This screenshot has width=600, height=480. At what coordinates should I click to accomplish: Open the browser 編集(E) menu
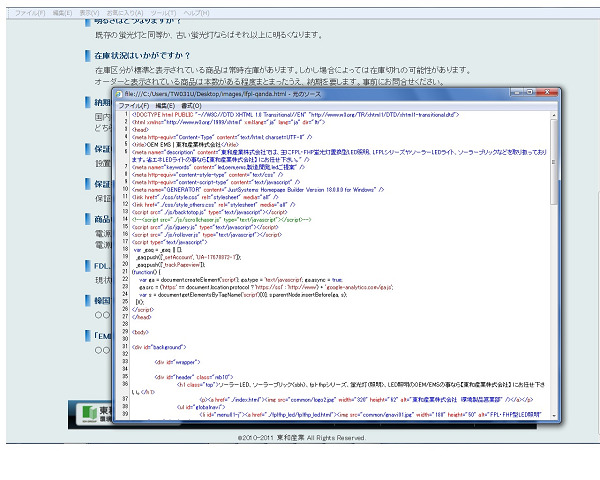pos(62,13)
